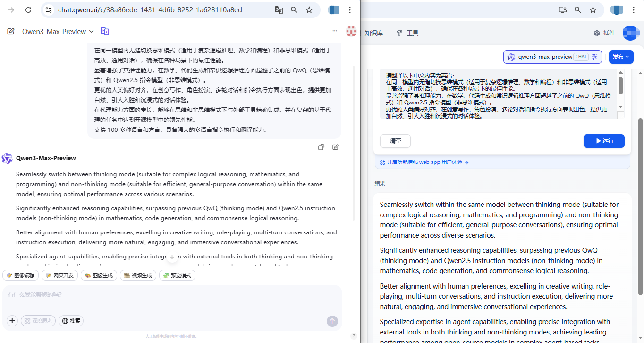Select the 网页开发 shortcut chip

[60, 275]
